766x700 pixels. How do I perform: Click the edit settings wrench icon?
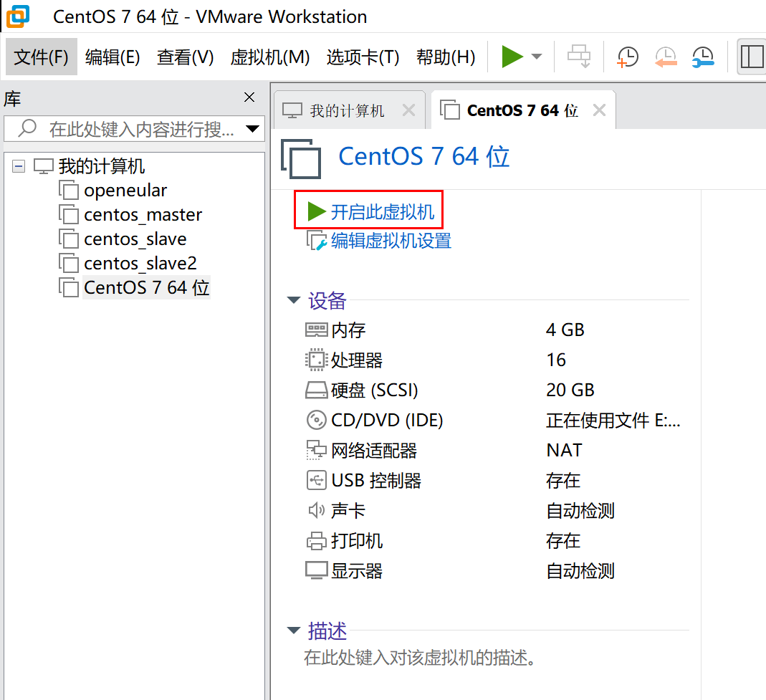[316, 241]
